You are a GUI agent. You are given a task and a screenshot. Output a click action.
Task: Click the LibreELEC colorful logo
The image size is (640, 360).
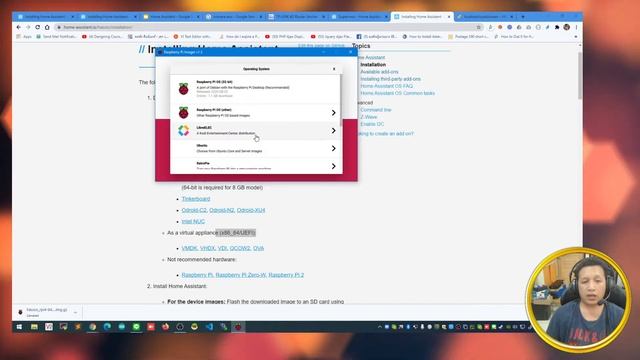click(x=184, y=131)
